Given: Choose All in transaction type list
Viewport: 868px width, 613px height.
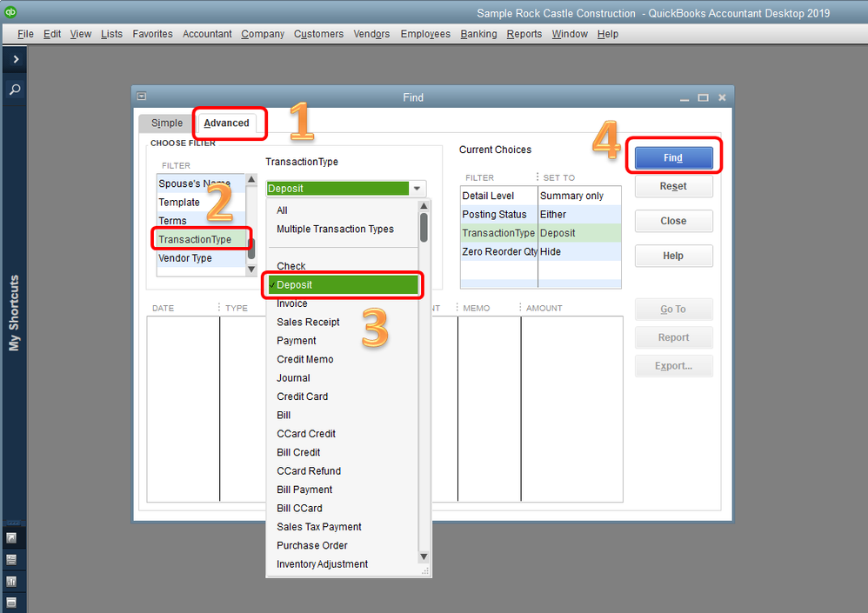Looking at the screenshot, I should point(343,210).
